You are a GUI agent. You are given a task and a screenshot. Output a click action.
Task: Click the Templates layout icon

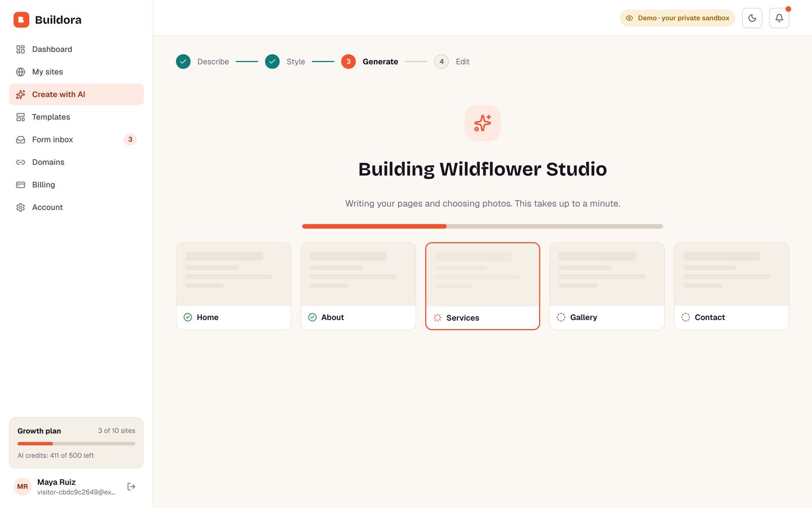point(21,117)
